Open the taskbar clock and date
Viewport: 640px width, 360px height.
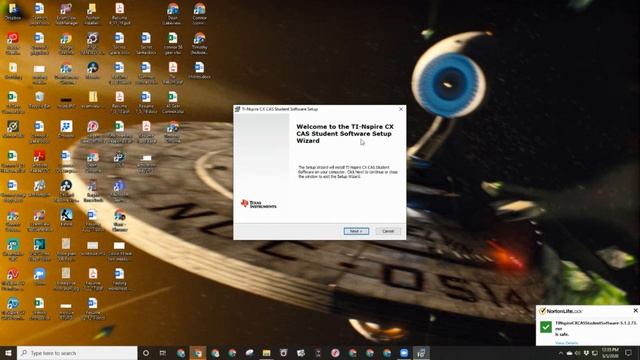click(610, 353)
